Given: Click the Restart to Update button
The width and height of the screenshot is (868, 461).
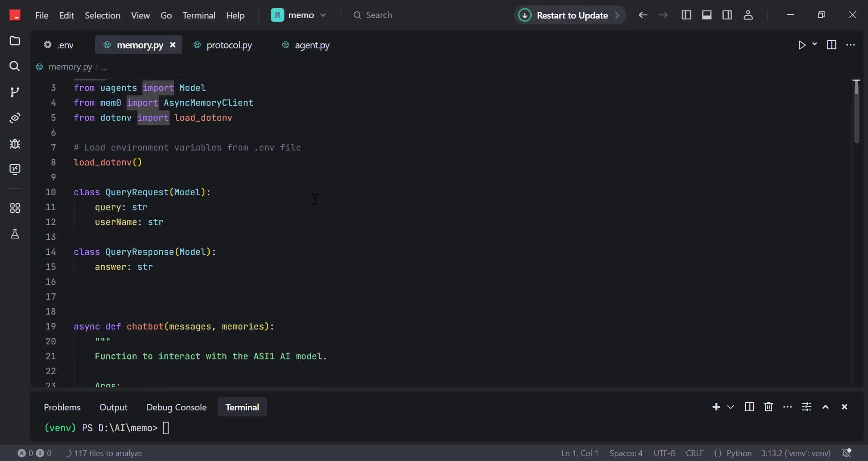Looking at the screenshot, I should click(570, 15).
